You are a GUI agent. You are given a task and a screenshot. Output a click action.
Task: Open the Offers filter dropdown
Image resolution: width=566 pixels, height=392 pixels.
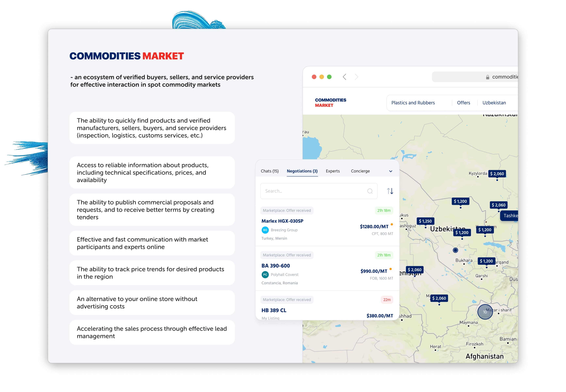click(463, 103)
